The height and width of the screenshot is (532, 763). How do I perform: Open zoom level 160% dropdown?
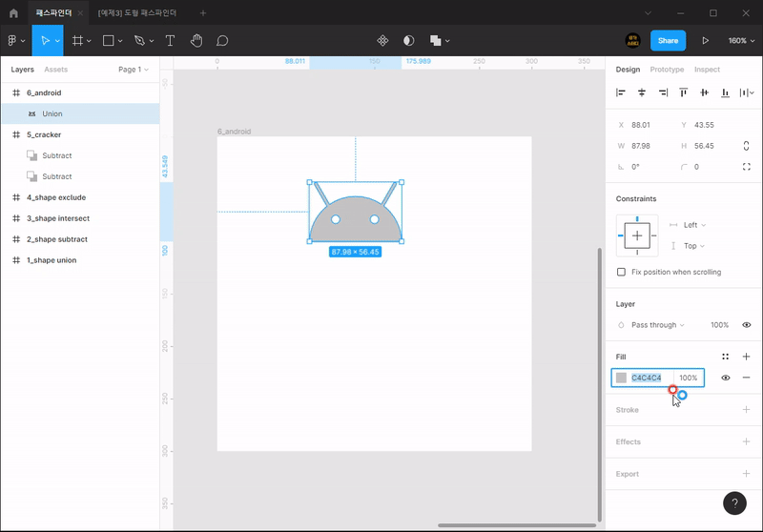741,41
